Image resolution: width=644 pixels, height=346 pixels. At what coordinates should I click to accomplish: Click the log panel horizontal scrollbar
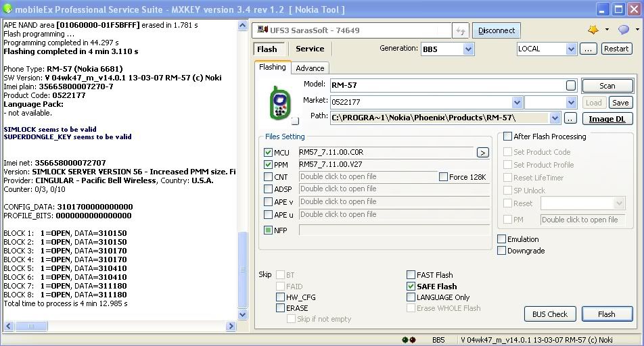(122, 326)
